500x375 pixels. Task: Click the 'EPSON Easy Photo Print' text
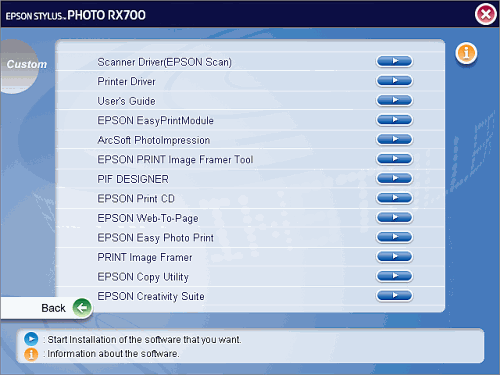pyautogui.click(x=155, y=238)
